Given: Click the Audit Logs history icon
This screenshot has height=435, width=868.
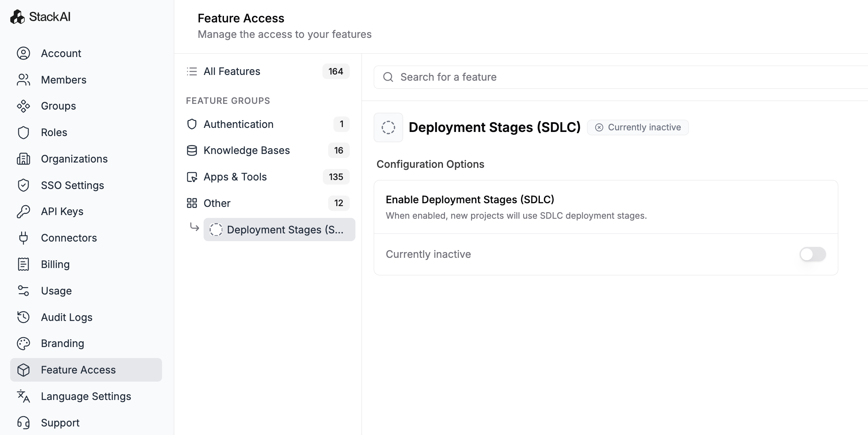Looking at the screenshot, I should (24, 317).
